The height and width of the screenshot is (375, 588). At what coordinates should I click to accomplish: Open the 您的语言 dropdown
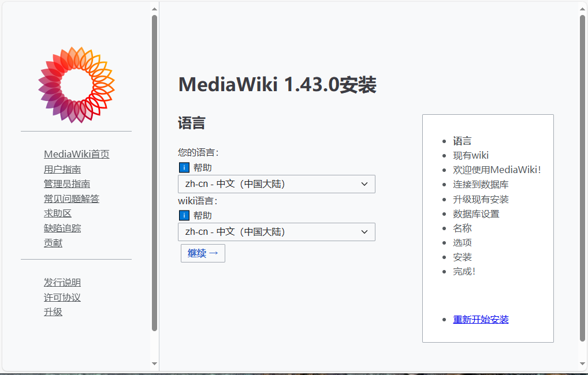tap(276, 184)
